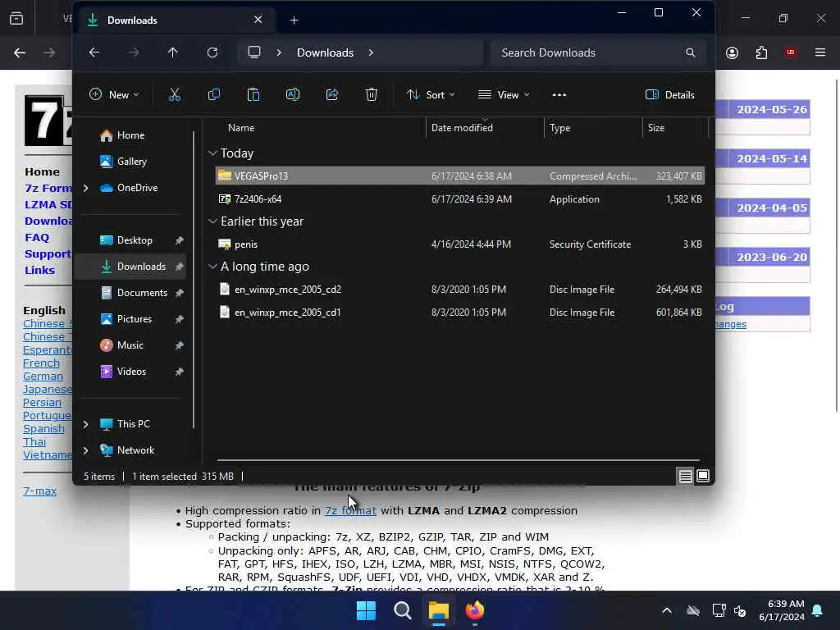Screen dimensions: 840x630
Task: Click the This PC monitor breadcrumb icon
Action: pyautogui.click(x=254, y=52)
